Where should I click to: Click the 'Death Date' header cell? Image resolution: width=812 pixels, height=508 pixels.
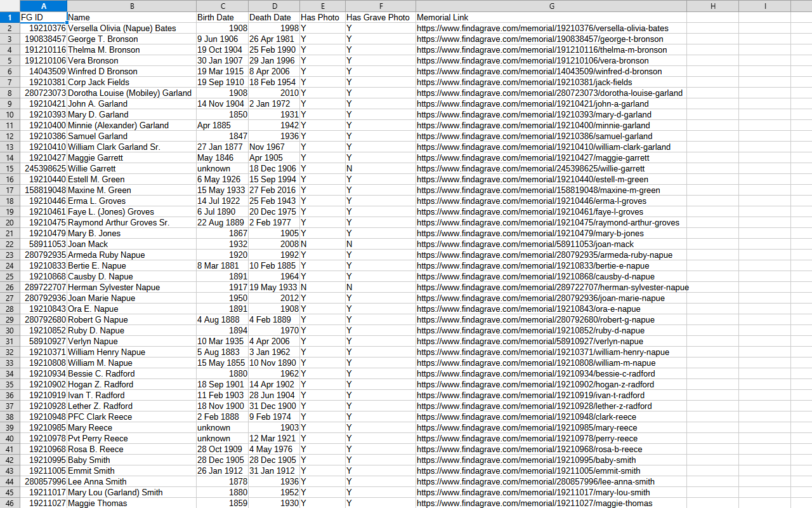click(x=274, y=17)
